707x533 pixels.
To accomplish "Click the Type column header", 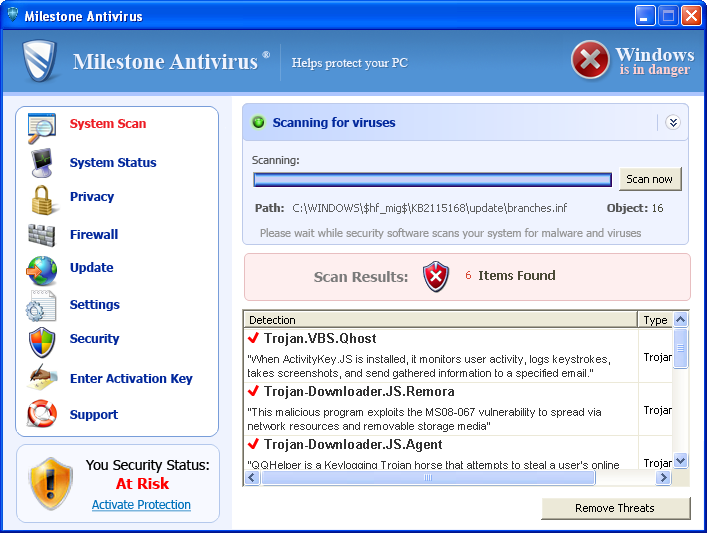I will 655,320.
